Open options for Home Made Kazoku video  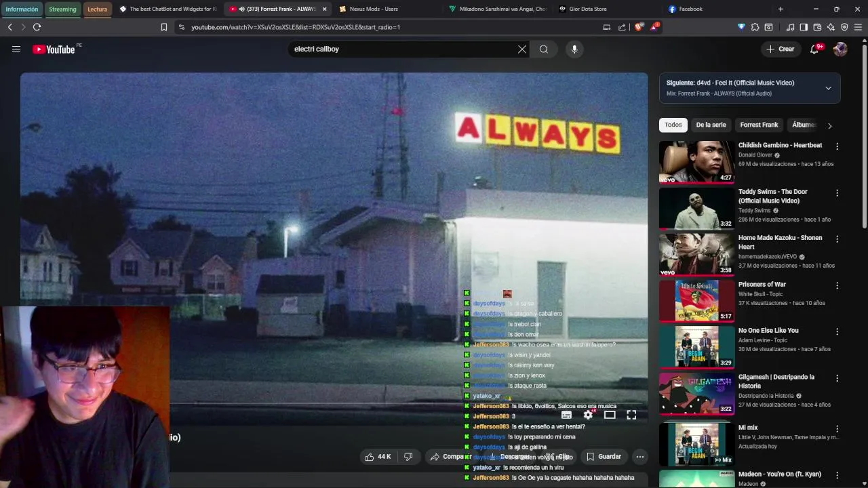(837, 239)
